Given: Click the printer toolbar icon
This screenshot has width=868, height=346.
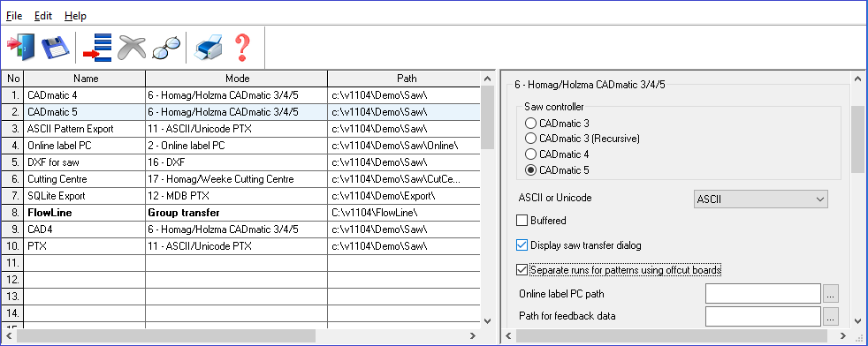Looking at the screenshot, I should pos(208,48).
